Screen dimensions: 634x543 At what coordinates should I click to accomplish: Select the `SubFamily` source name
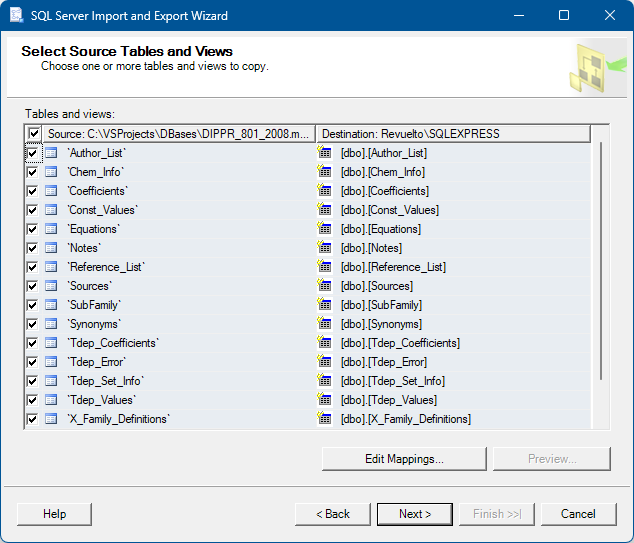94,305
